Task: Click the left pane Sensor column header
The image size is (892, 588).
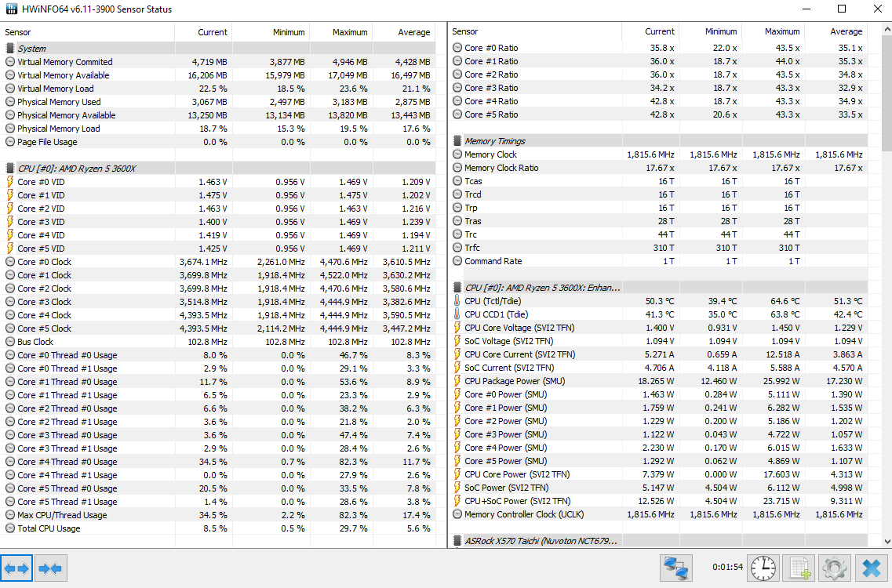Action: (88, 32)
